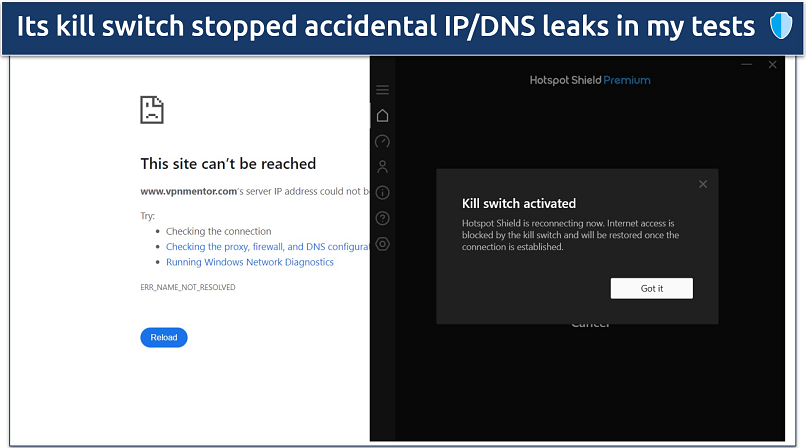
Task: Dismiss the Kill switch dialog with X
Action: pos(703,184)
